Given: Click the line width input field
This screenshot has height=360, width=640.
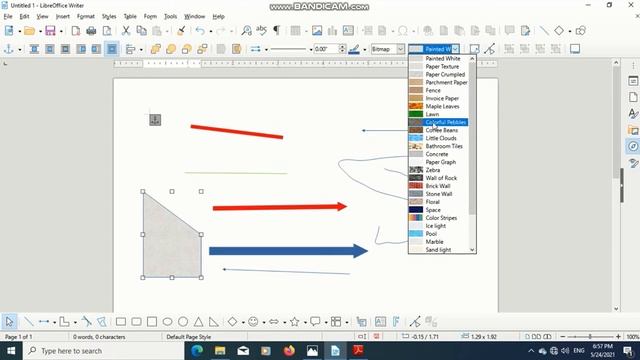Looking at the screenshot, I should pyautogui.click(x=326, y=49).
